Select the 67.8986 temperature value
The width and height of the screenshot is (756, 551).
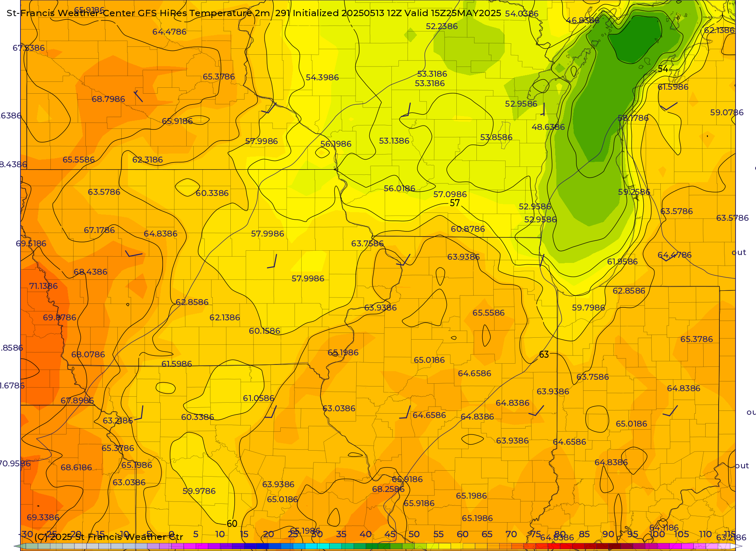click(x=77, y=401)
